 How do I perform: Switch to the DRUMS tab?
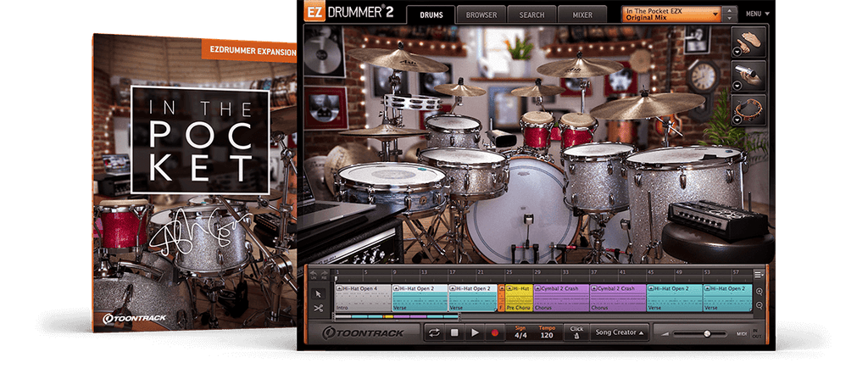coord(431,15)
